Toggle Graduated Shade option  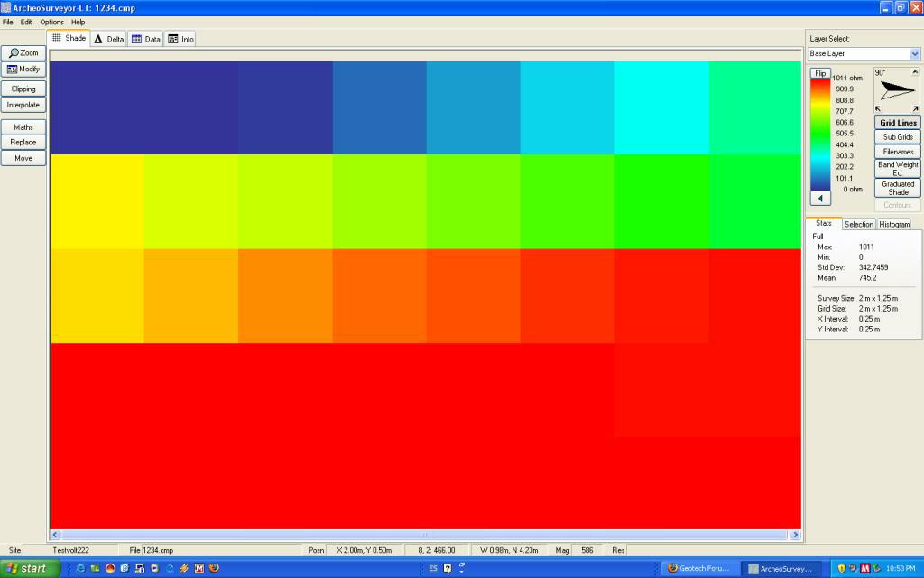[x=898, y=188]
